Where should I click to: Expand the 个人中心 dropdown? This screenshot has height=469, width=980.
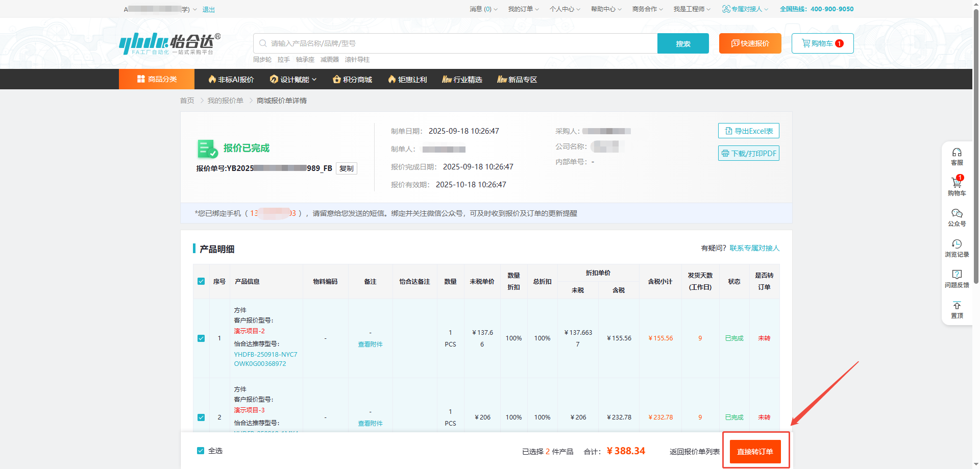click(565, 9)
